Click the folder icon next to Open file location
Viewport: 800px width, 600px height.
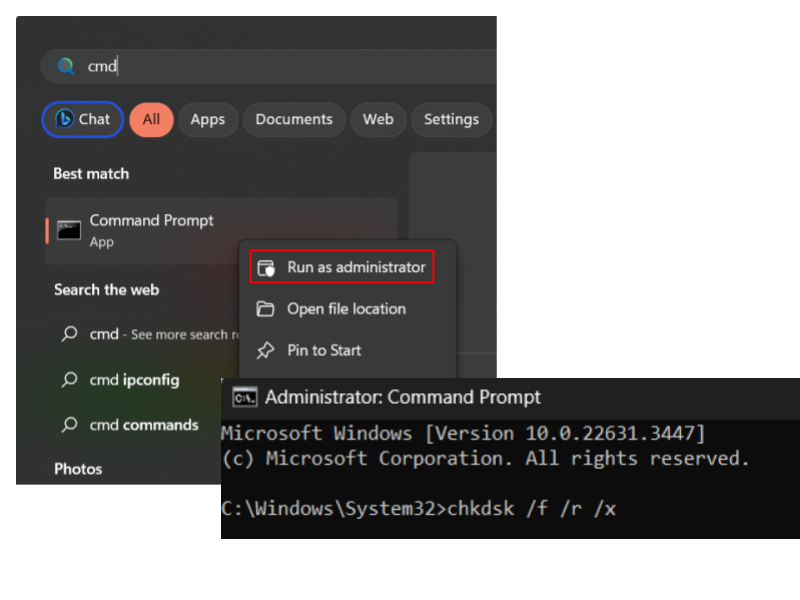tap(265, 309)
